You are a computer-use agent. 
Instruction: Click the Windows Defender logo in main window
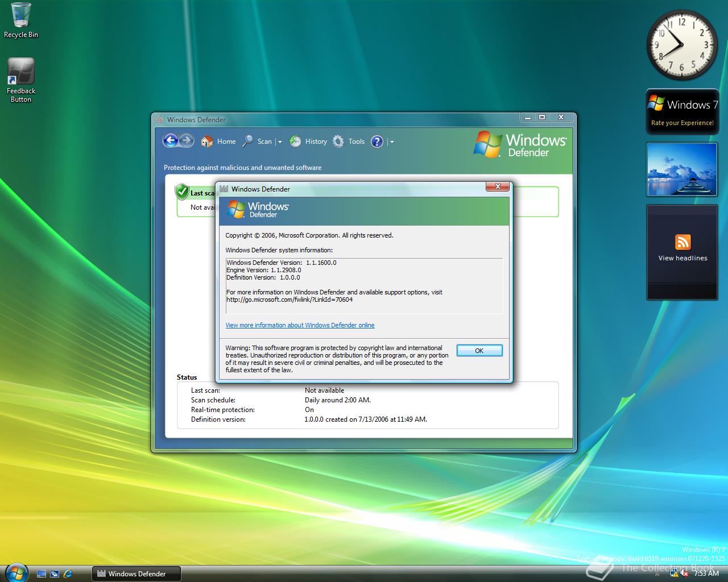(x=520, y=144)
